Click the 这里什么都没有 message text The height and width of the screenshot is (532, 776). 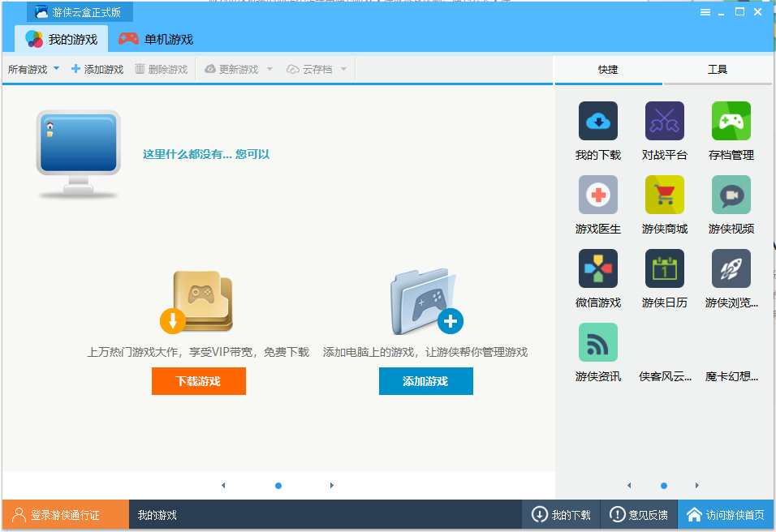pos(206,154)
